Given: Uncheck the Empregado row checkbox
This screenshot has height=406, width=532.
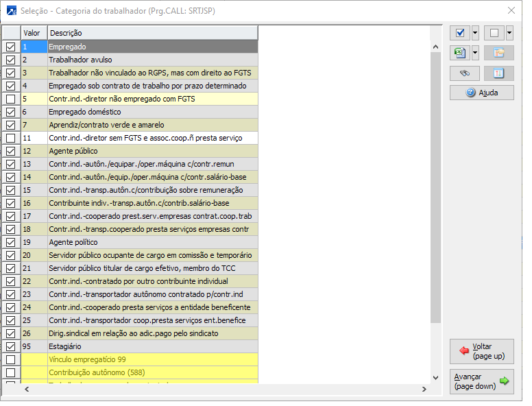Looking at the screenshot, I should coord(10,47).
